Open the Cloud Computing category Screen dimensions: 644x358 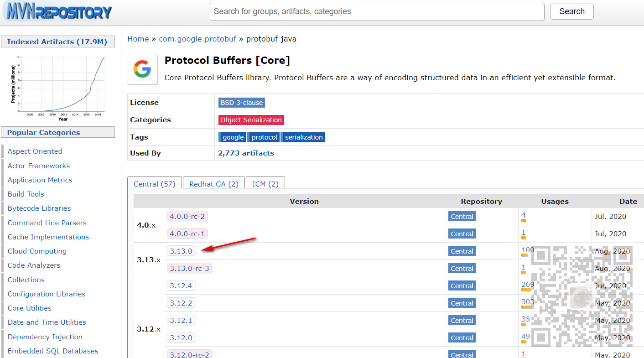pyautogui.click(x=37, y=251)
